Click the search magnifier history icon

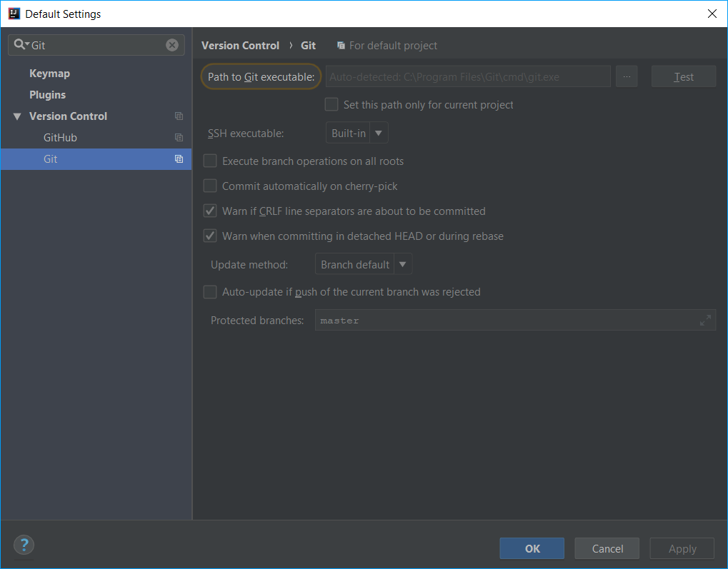coord(21,45)
